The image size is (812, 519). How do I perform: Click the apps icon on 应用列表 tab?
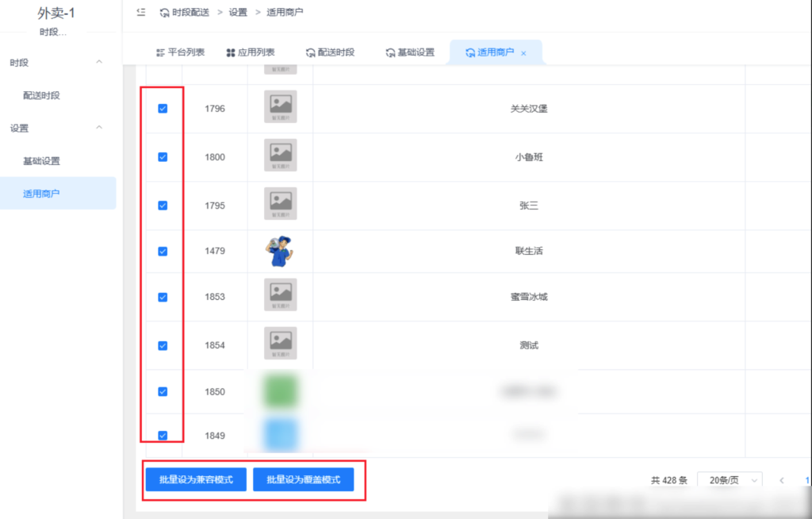pos(232,54)
